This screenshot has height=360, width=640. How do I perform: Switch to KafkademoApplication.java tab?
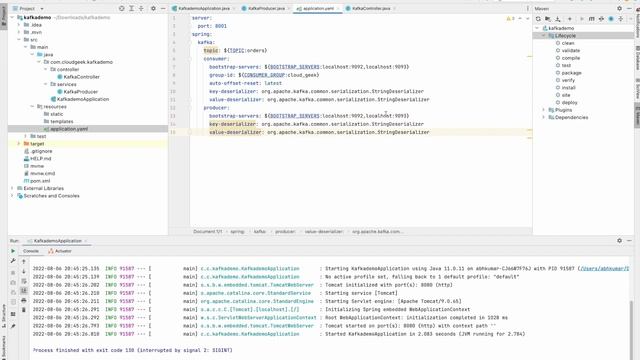click(x=204, y=8)
